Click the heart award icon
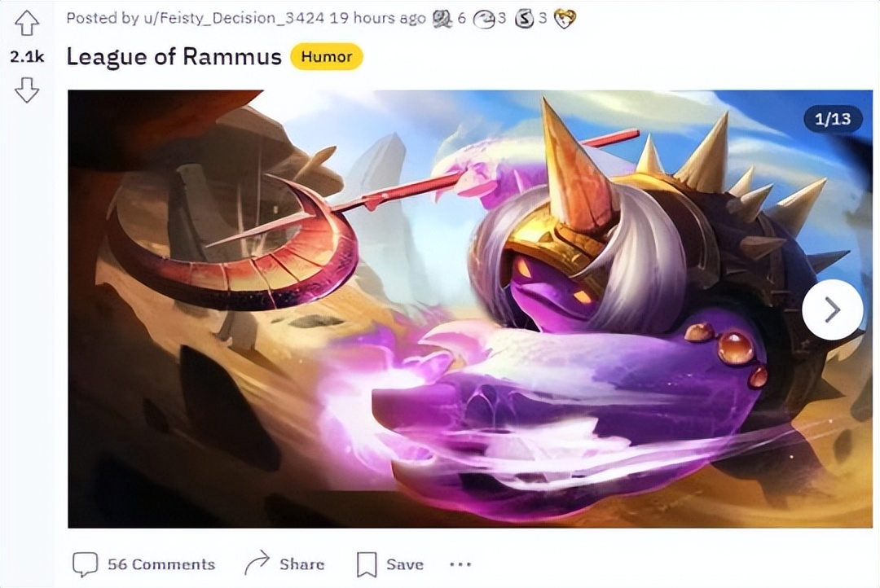 (x=565, y=20)
